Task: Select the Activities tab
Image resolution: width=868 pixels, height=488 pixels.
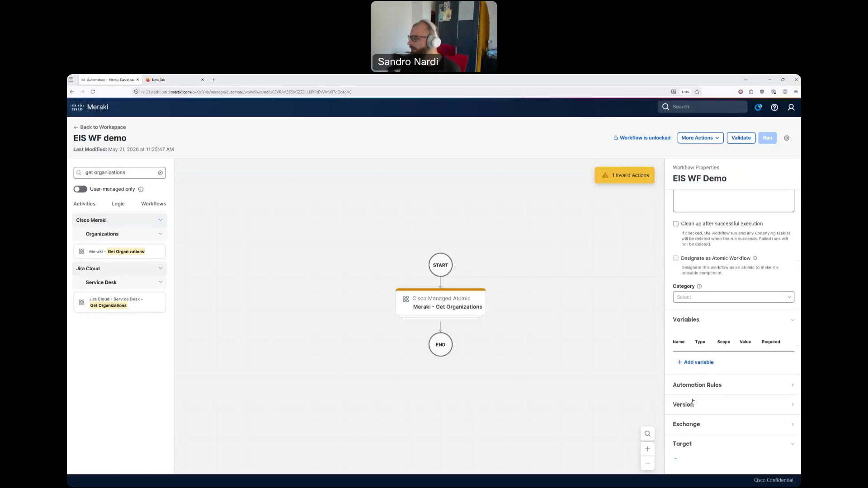Action: (x=84, y=204)
